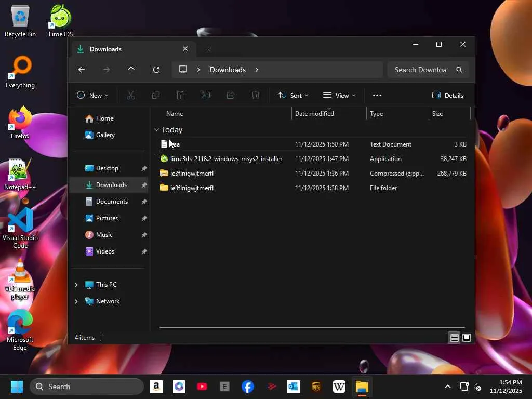Open YouTube from the taskbar
The image size is (532, 399).
click(202, 387)
